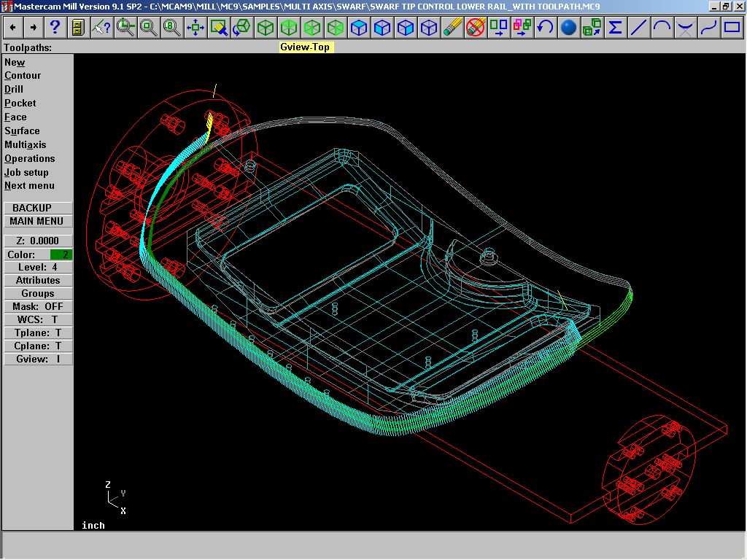Select the Arc drawing tool icon
The width and height of the screenshot is (747, 560).
click(x=662, y=28)
